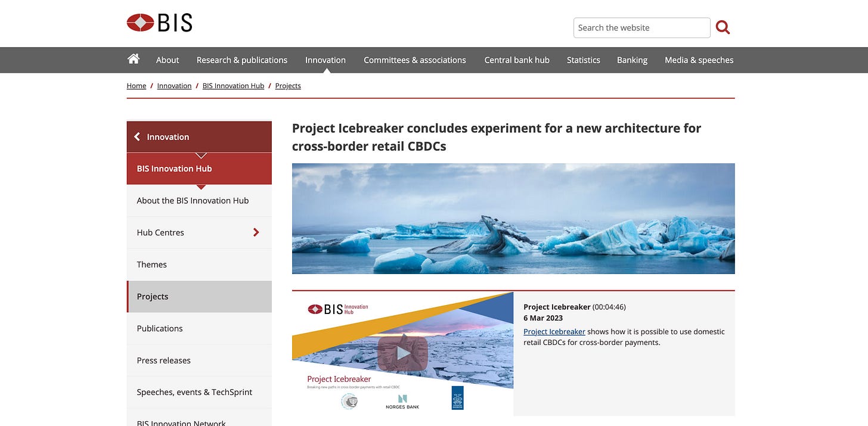Screen dimensions: 868x426
Task: Click the date 6 Mar 2023
Action: 543,318
